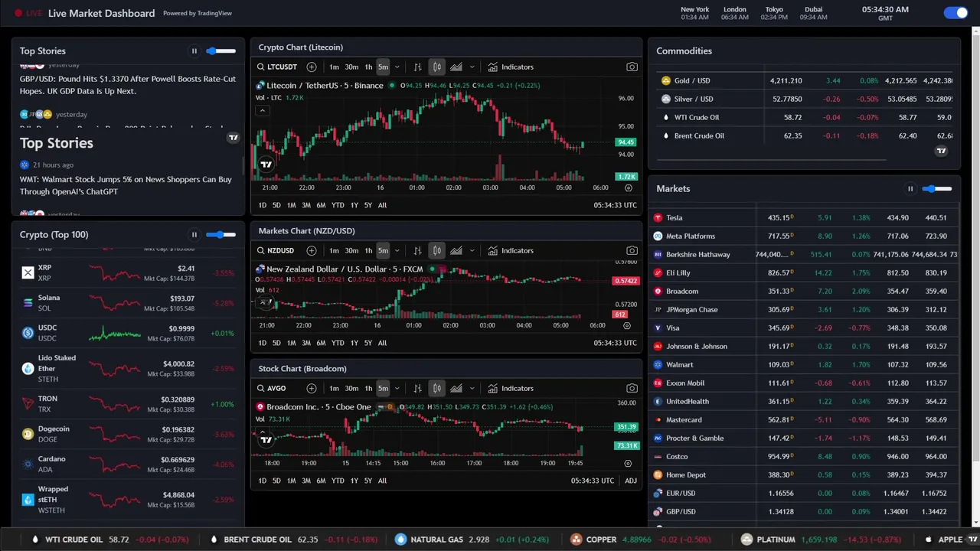980x551 pixels.
Task: Open the WMT Walmart ChatGPT story
Action: point(126,185)
